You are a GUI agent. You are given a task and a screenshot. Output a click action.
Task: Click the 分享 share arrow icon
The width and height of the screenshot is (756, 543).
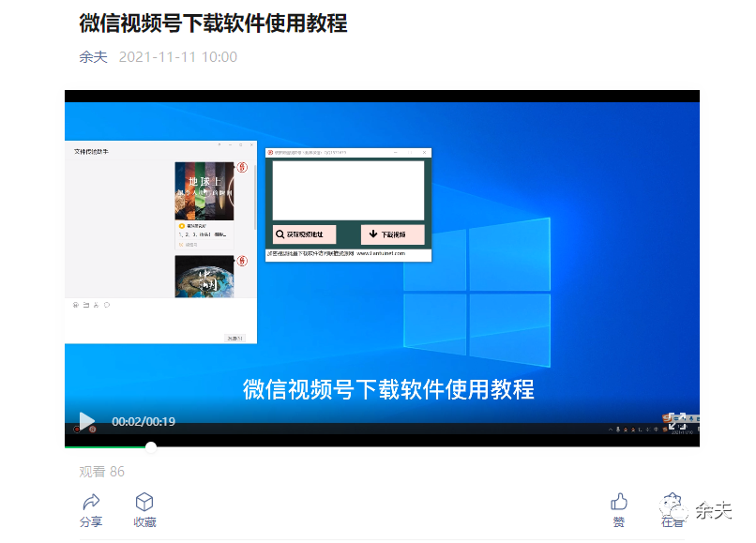[91, 502]
